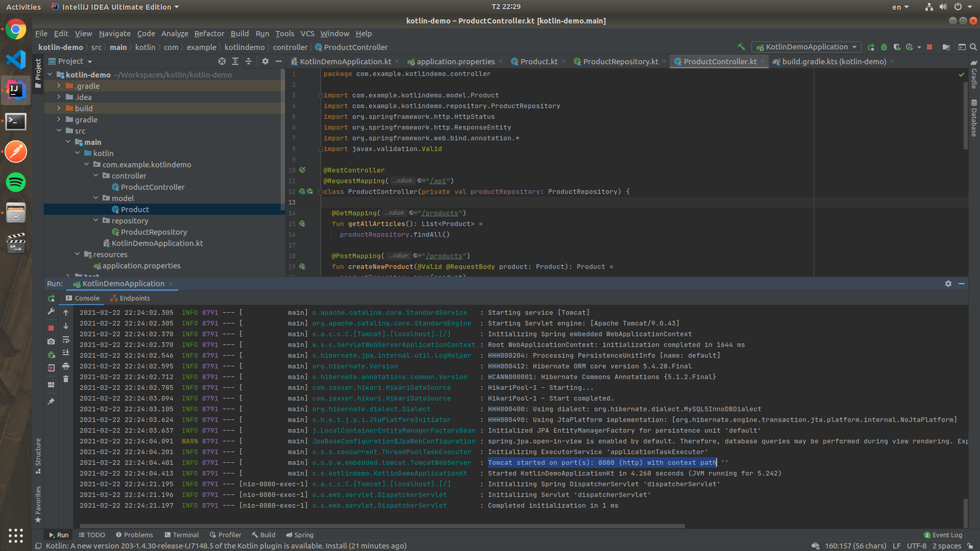This screenshot has width=980, height=551.
Task: Toggle pin tab in Run panel
Action: tap(51, 401)
